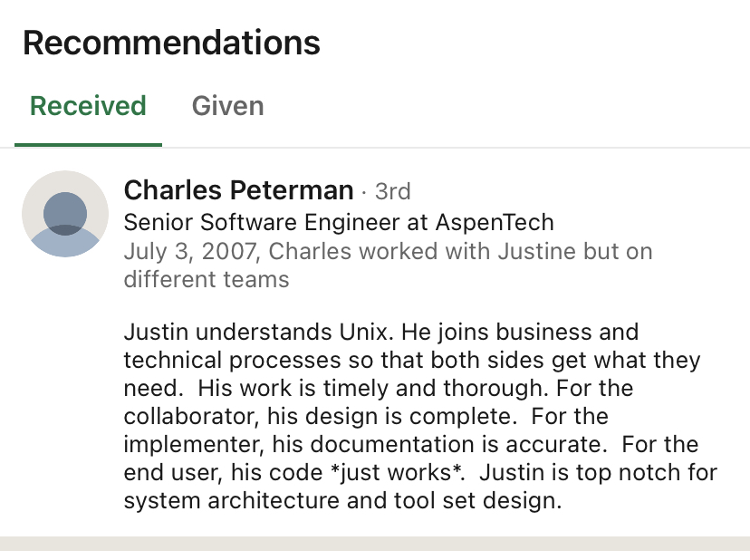Viewport: 750px width, 560px height.
Task: Click the "system architecture and tool set design" line
Action: point(342,501)
